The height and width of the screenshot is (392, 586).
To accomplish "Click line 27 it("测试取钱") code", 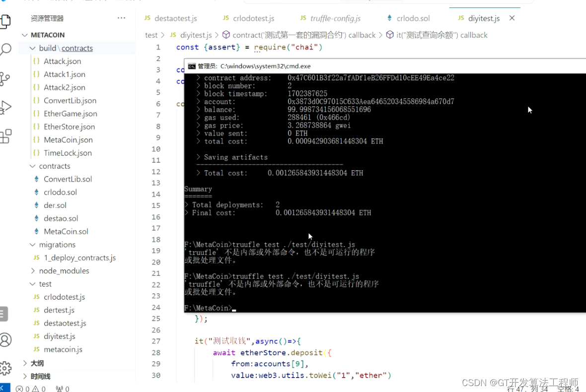I will [247, 341].
